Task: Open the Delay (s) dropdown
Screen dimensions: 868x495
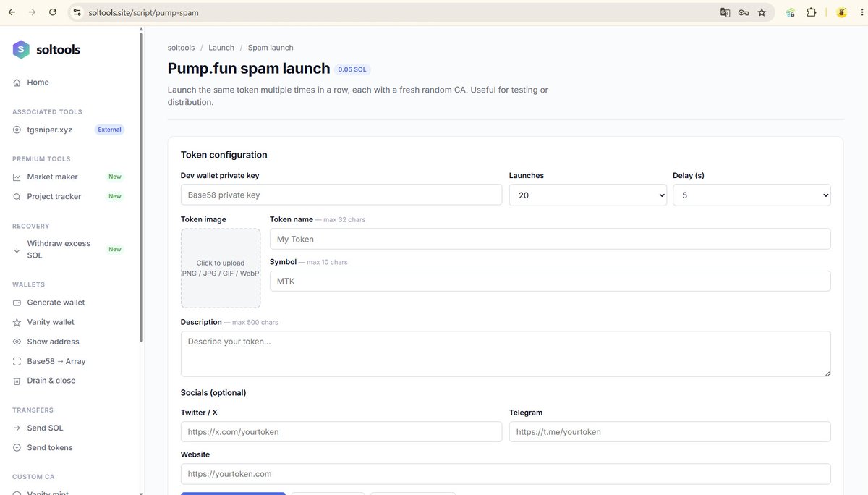Action: (752, 195)
